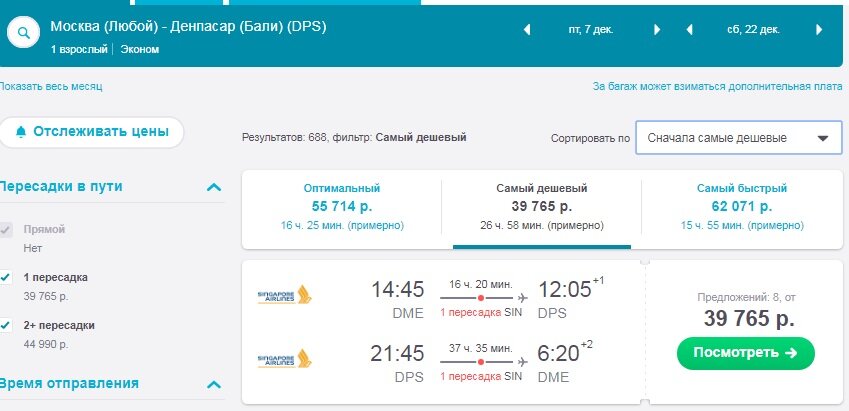849x411 pixels.
Task: Click the departure date пт, 7 дек.
Action: [x=591, y=30]
